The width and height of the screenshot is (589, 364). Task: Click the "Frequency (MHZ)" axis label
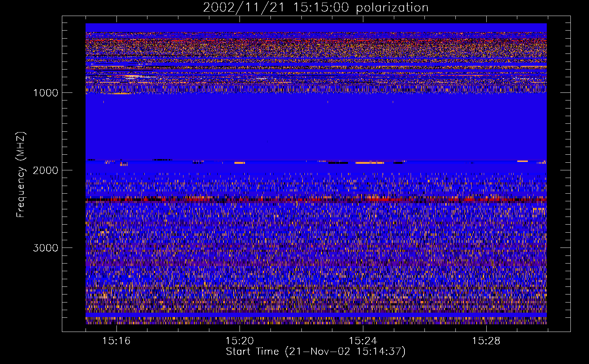(21, 174)
